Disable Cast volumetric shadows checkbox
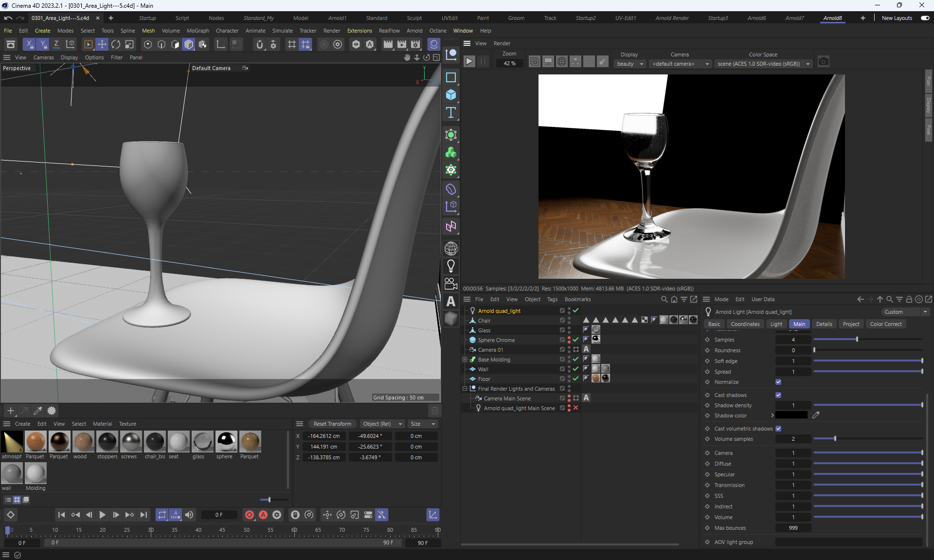The width and height of the screenshot is (934, 560). 778,429
